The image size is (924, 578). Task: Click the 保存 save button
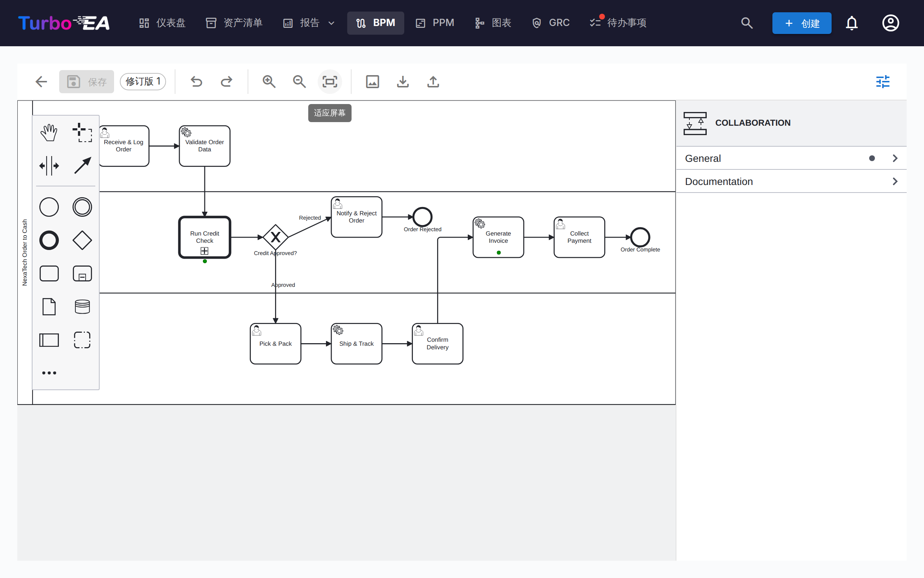(87, 82)
